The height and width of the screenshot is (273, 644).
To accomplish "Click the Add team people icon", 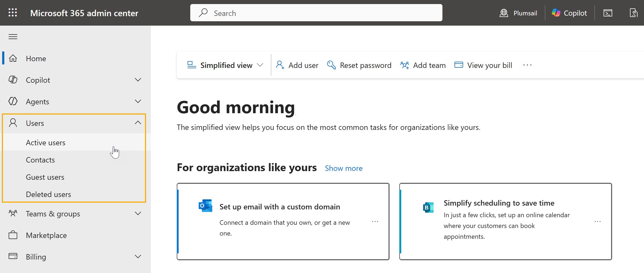I will click(x=405, y=65).
